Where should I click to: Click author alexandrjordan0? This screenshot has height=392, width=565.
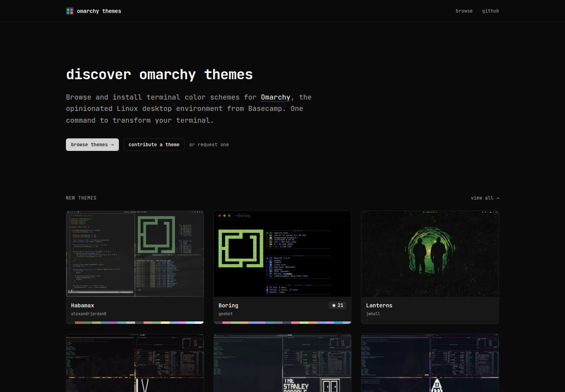89,314
